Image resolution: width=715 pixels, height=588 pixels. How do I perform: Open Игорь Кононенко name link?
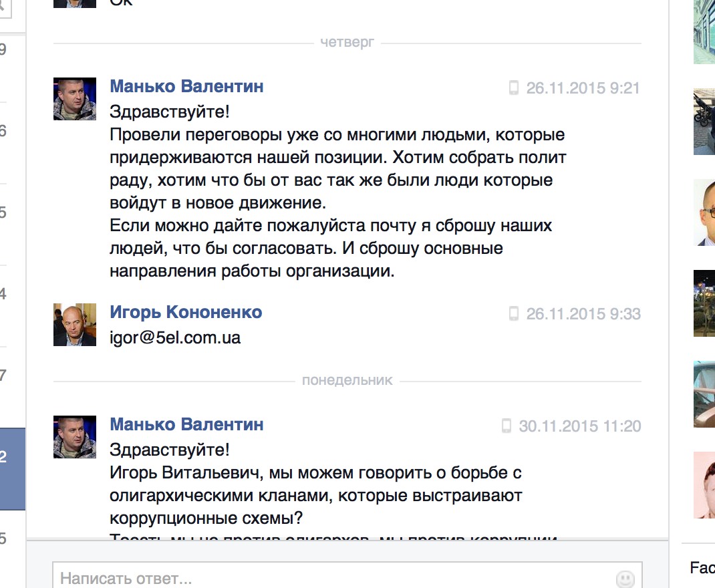click(x=186, y=312)
